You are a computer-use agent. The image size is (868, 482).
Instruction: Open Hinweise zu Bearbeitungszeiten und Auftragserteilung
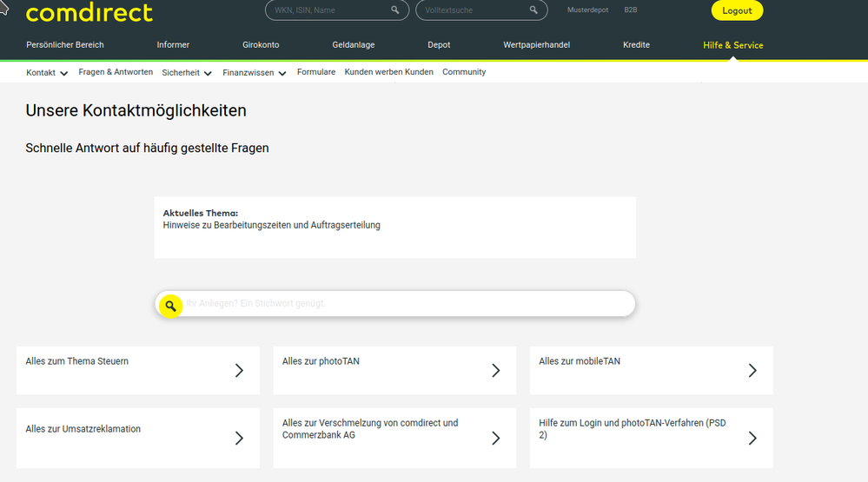coord(271,226)
